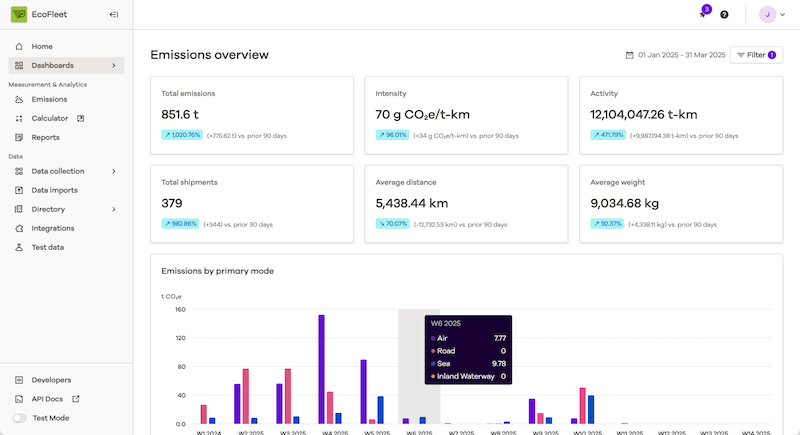
Task: Open the notifications icon with badge
Action: pyautogui.click(x=703, y=15)
